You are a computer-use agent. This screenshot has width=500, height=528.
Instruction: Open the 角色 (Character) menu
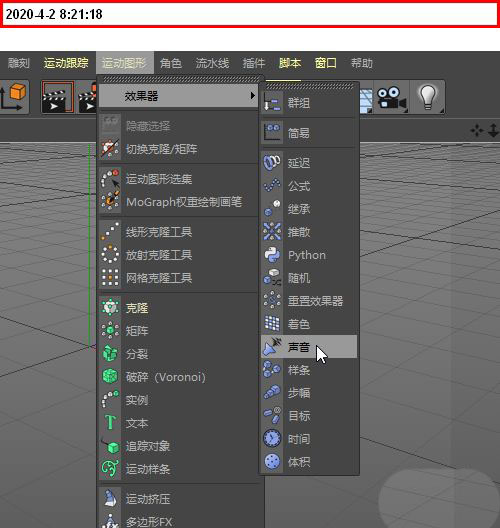171,63
